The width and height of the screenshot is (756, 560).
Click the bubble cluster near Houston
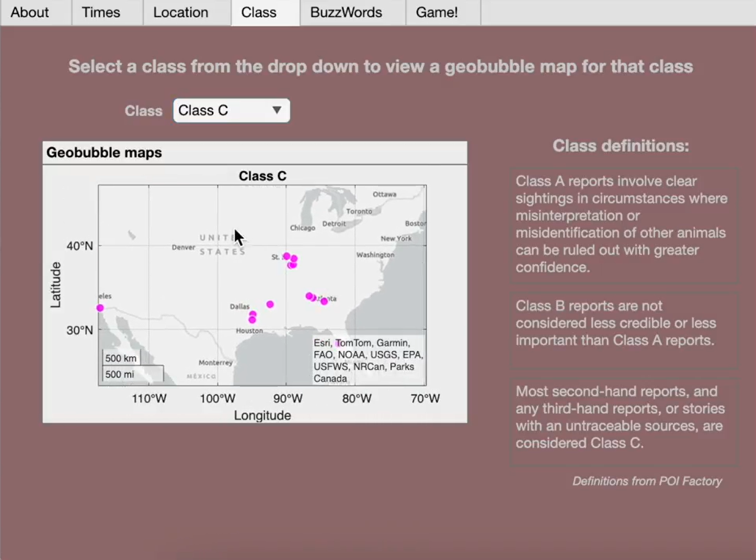[x=253, y=317]
